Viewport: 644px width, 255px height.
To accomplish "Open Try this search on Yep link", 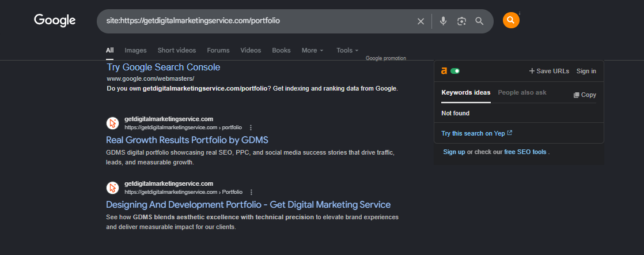I will point(477,133).
